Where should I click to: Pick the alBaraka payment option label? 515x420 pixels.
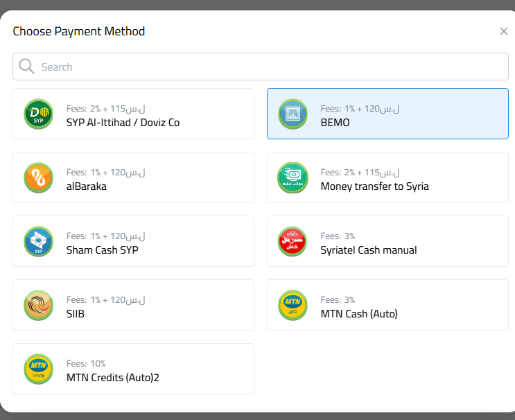point(87,186)
